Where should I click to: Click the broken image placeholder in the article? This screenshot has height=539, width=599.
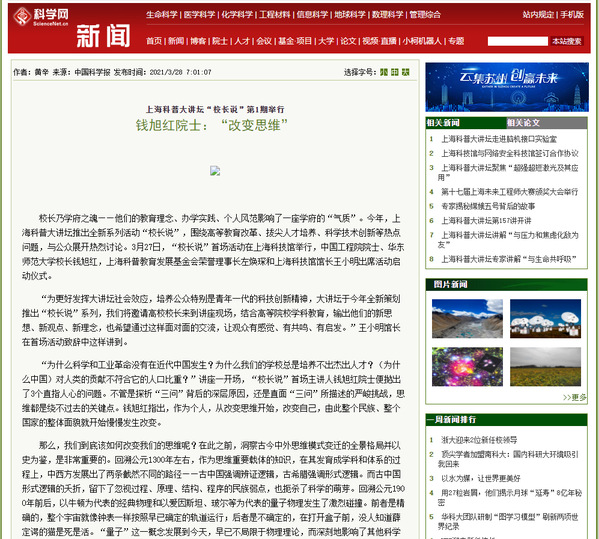(215, 170)
